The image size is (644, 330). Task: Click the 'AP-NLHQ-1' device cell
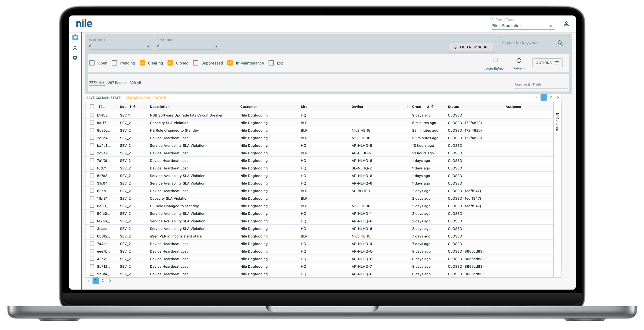coord(362,213)
